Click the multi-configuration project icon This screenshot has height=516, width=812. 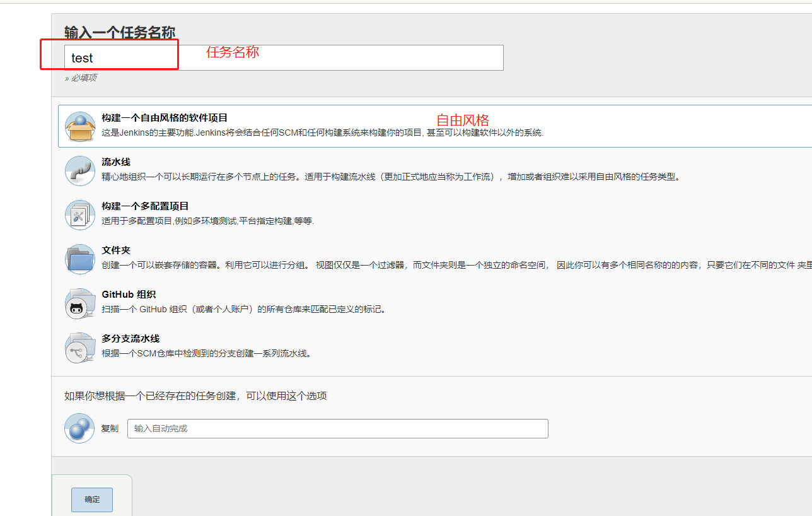[80, 215]
